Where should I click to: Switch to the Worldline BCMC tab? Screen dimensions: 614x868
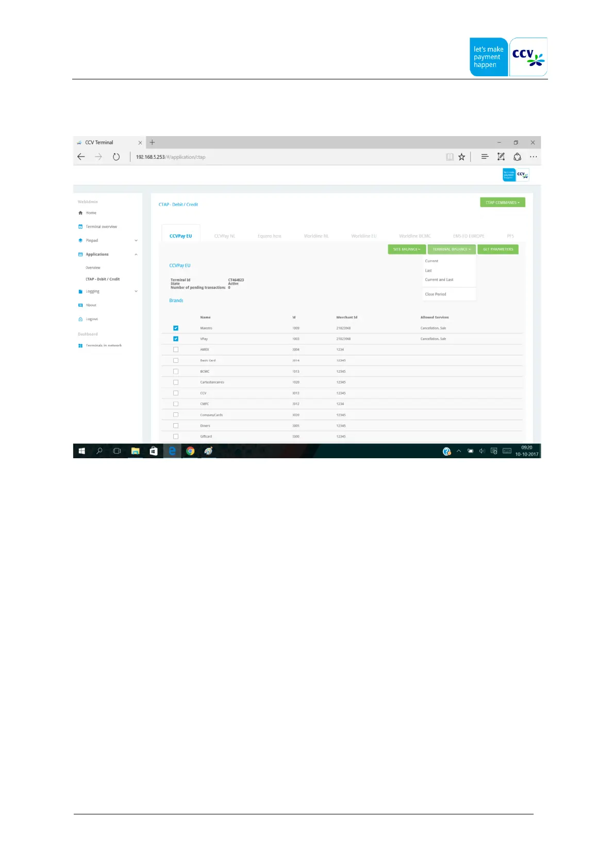point(415,236)
